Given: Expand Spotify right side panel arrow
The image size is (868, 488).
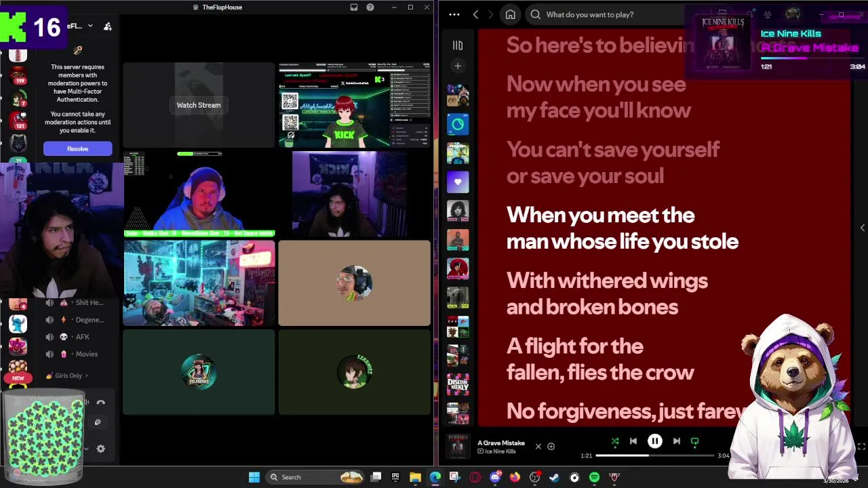Looking at the screenshot, I should [x=862, y=228].
